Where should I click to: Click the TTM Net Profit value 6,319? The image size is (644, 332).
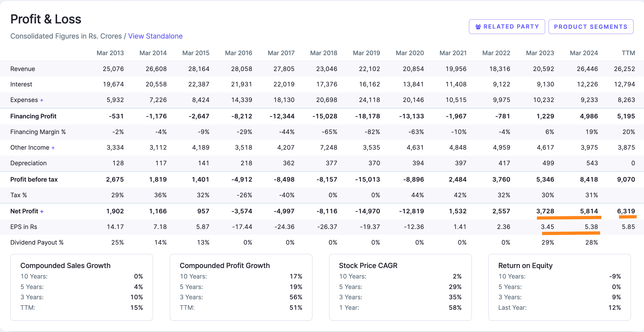(626, 211)
